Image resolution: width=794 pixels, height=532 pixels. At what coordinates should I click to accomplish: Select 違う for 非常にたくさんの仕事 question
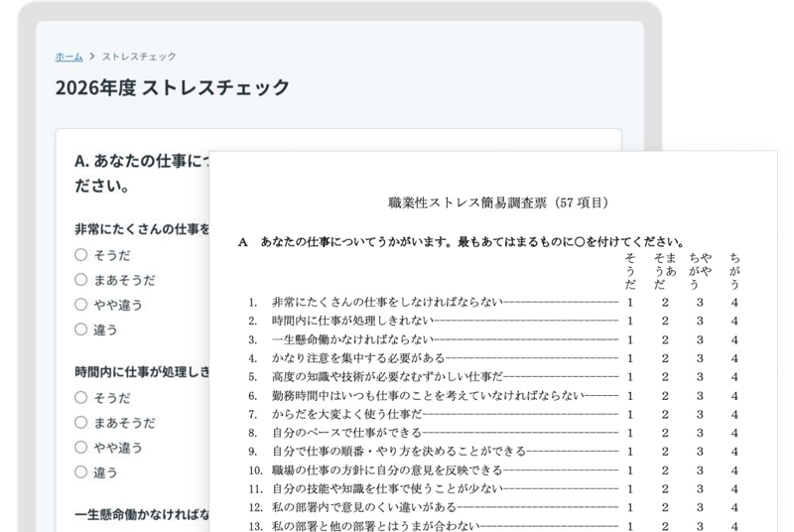[x=81, y=329]
